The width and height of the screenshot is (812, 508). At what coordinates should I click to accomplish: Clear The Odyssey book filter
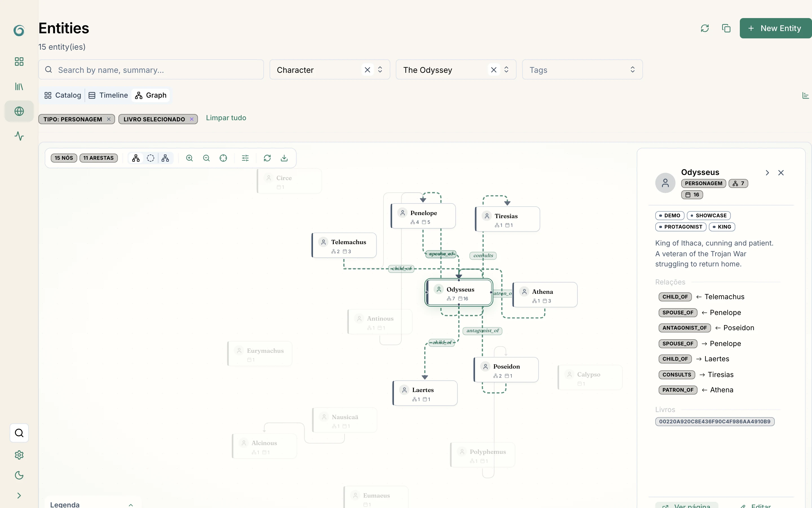pyautogui.click(x=494, y=70)
